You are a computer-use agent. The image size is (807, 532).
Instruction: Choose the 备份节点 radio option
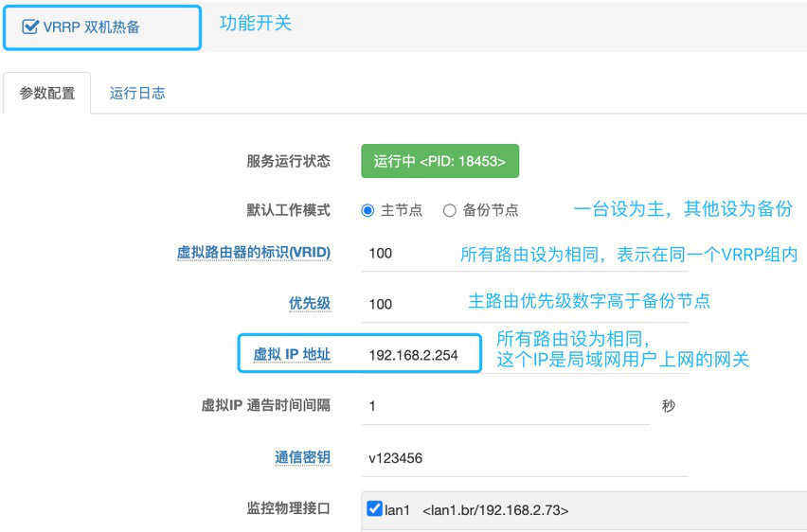pos(450,210)
